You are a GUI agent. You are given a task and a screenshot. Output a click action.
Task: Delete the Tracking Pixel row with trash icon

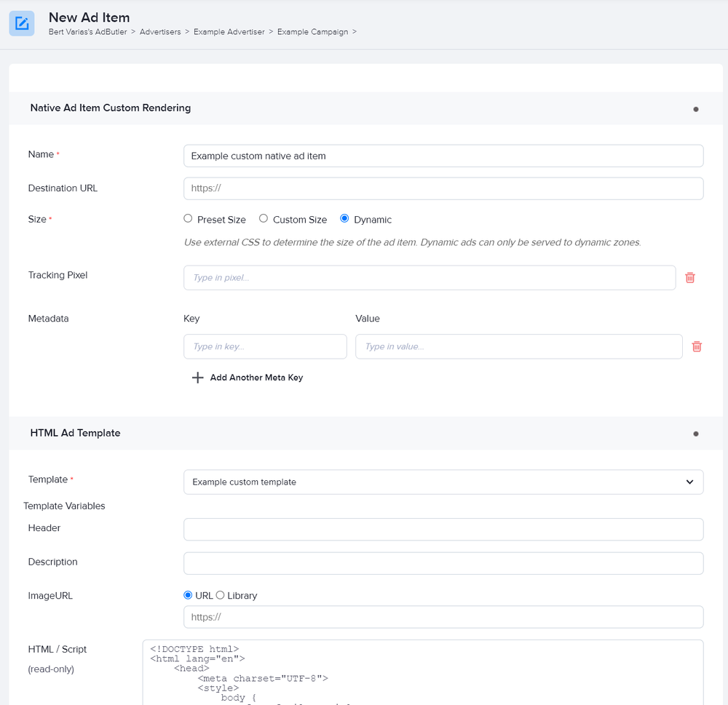point(690,277)
